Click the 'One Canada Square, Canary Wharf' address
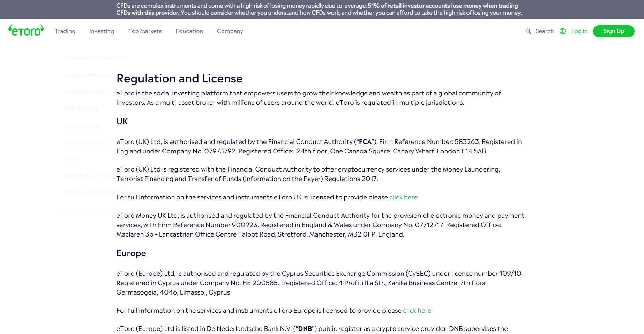The image size is (644, 334). pyautogui.click(x=382, y=151)
